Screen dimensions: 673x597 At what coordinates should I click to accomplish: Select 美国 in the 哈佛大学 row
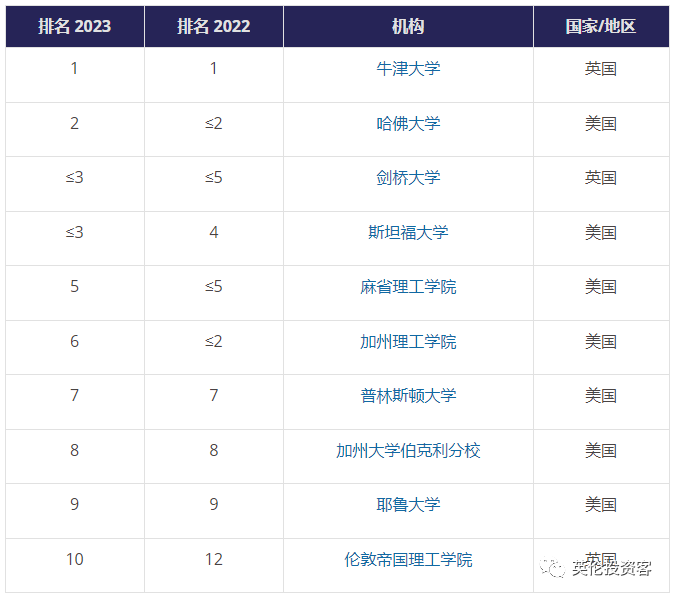coord(601,124)
